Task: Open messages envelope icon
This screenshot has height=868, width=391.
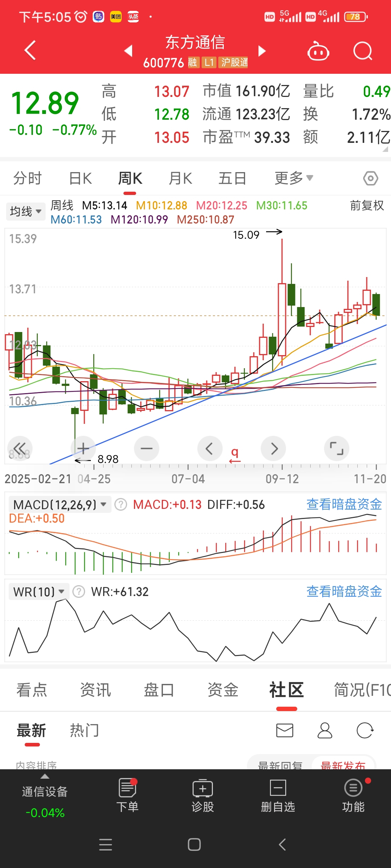Action: [x=285, y=730]
